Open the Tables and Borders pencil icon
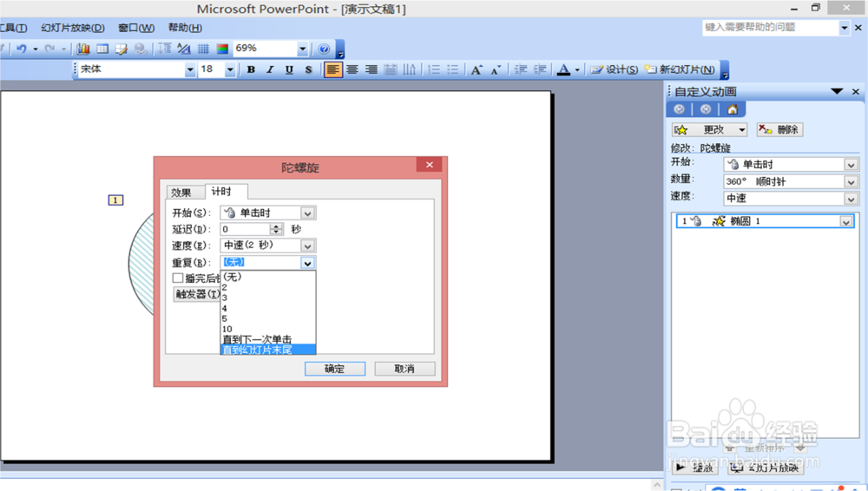This screenshot has height=491, width=868. [122, 49]
